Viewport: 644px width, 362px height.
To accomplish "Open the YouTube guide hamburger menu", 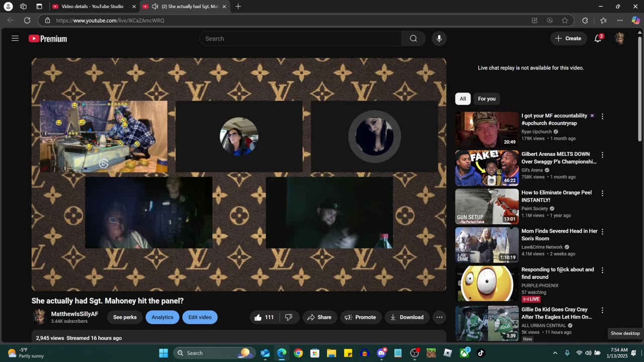I will click(x=15, y=39).
